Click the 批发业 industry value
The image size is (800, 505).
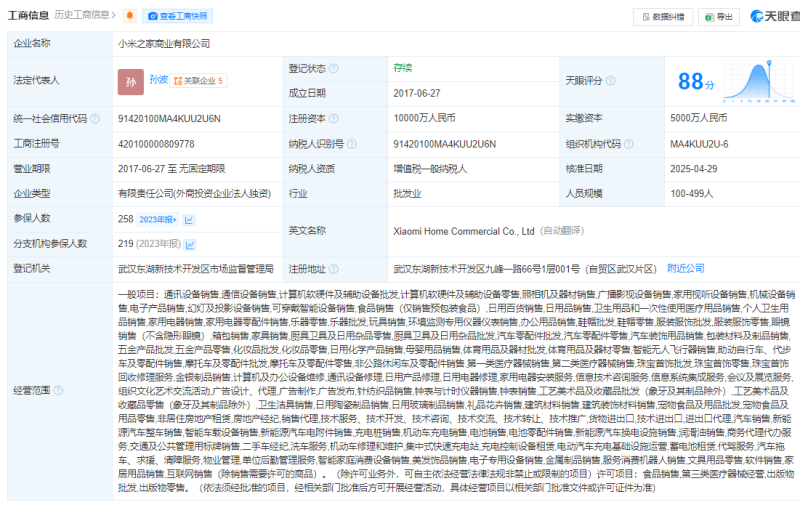pos(407,194)
